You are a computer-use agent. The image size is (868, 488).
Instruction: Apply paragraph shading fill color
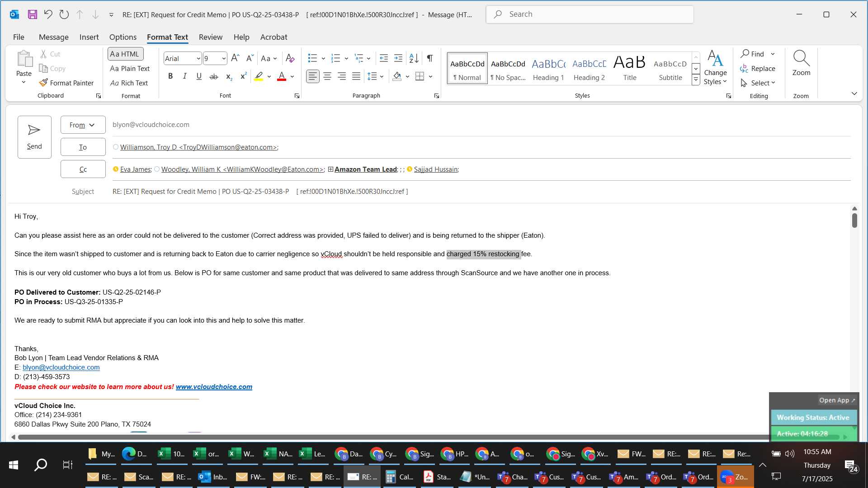click(397, 76)
